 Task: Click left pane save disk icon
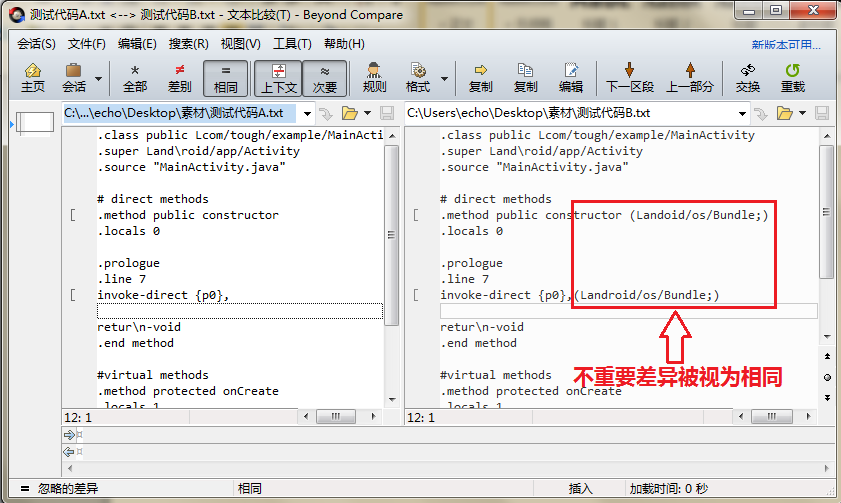pyautogui.click(x=387, y=113)
